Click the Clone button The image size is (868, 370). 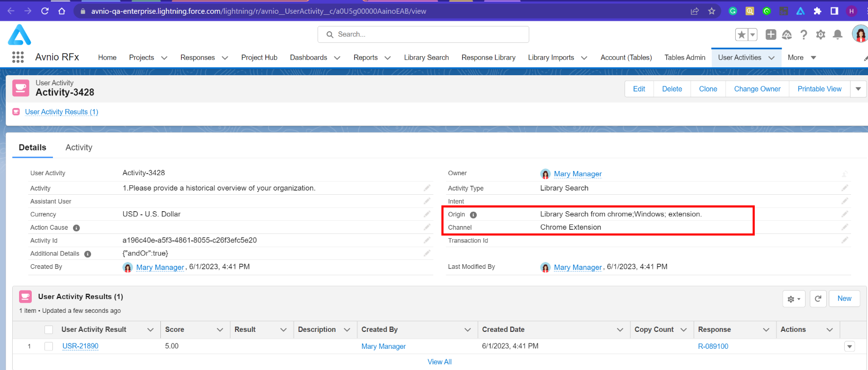[708, 89]
